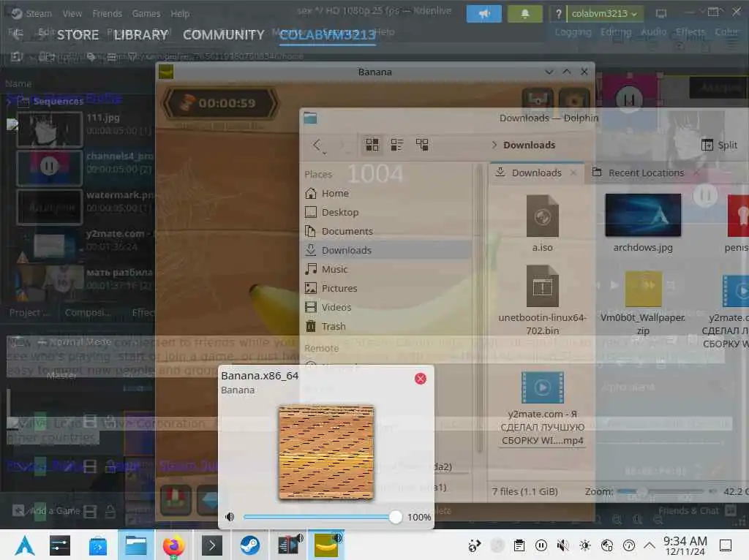
Task: Click the Steam notifications bell button
Action: [525, 13]
